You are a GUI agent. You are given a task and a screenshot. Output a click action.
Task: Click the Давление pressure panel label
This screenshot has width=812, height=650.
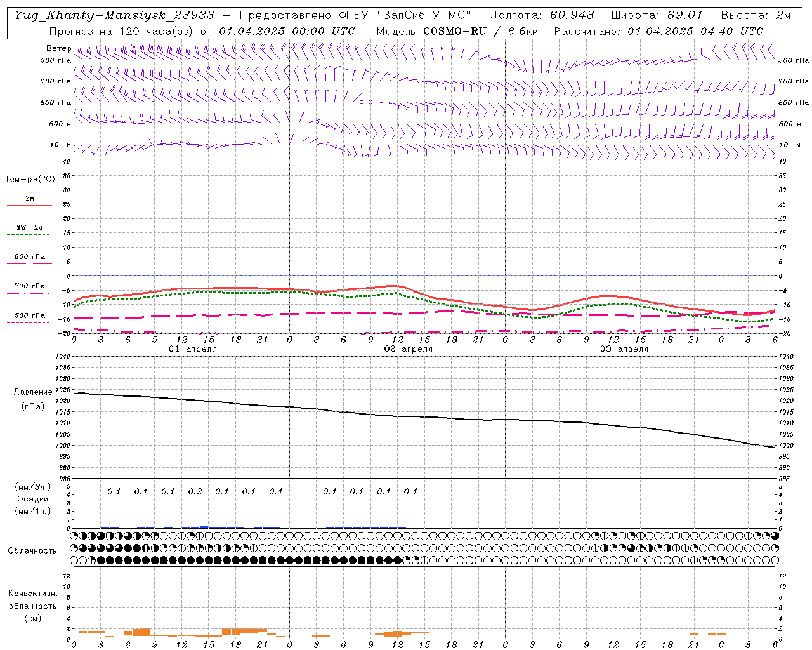(33, 392)
